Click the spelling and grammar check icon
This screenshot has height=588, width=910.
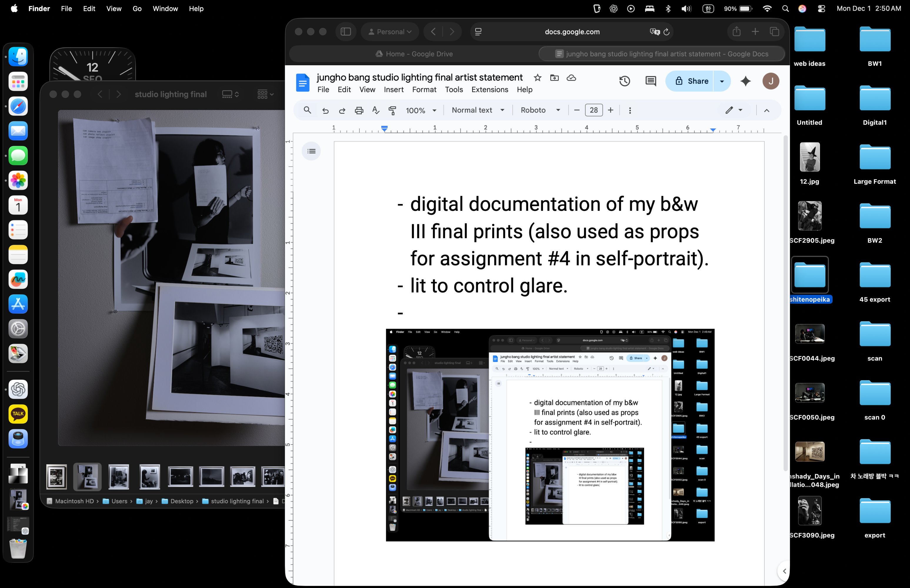375,110
